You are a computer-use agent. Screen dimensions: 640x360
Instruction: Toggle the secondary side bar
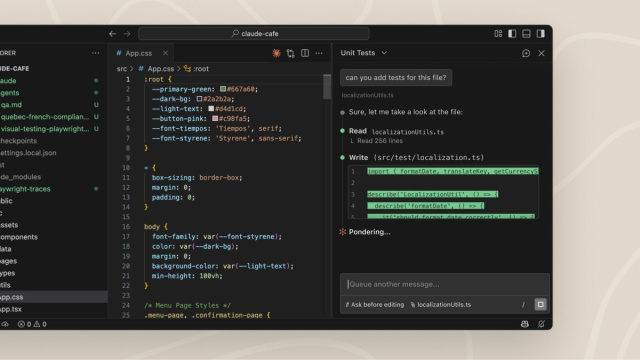[x=540, y=33]
